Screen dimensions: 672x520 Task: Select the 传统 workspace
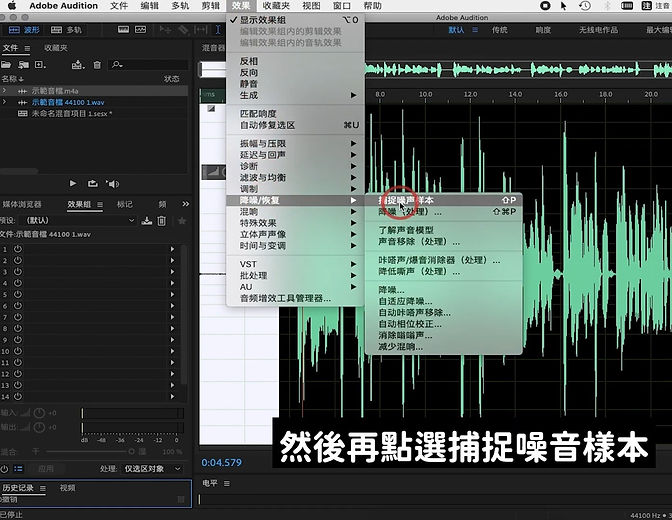click(500, 30)
